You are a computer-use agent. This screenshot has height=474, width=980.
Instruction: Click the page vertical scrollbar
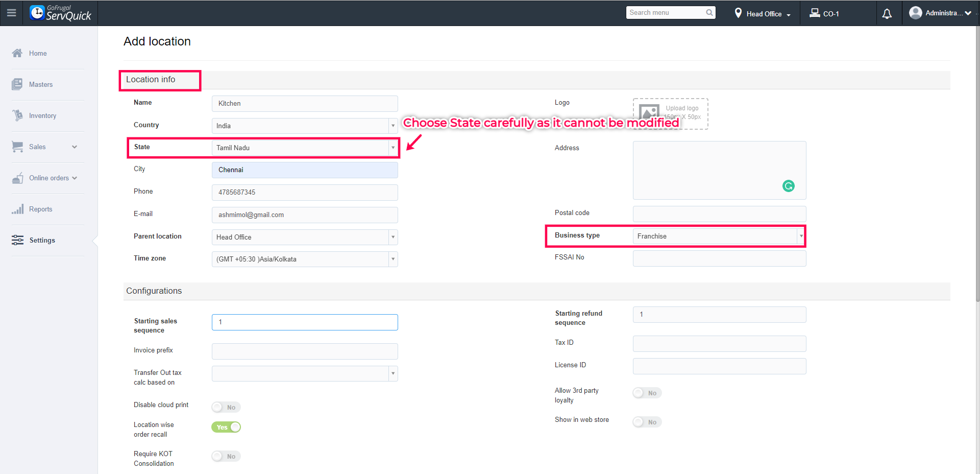977,163
